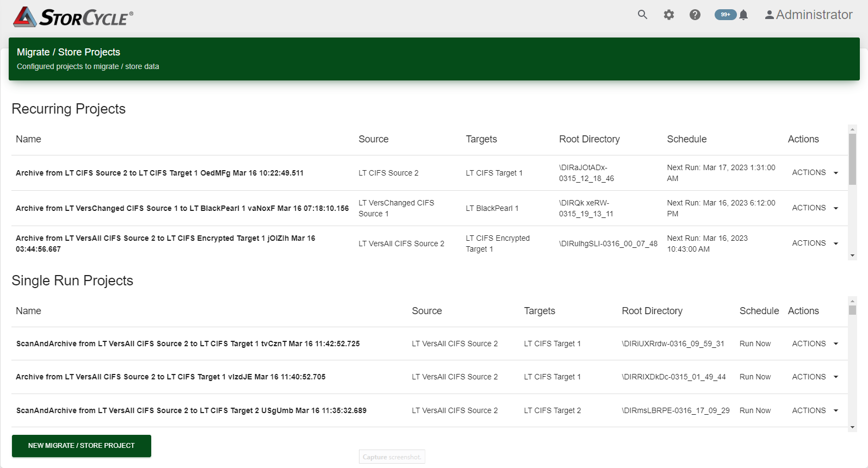This screenshot has width=868, height=468.
Task: Click the Capture screenshot button
Action: pyautogui.click(x=392, y=457)
